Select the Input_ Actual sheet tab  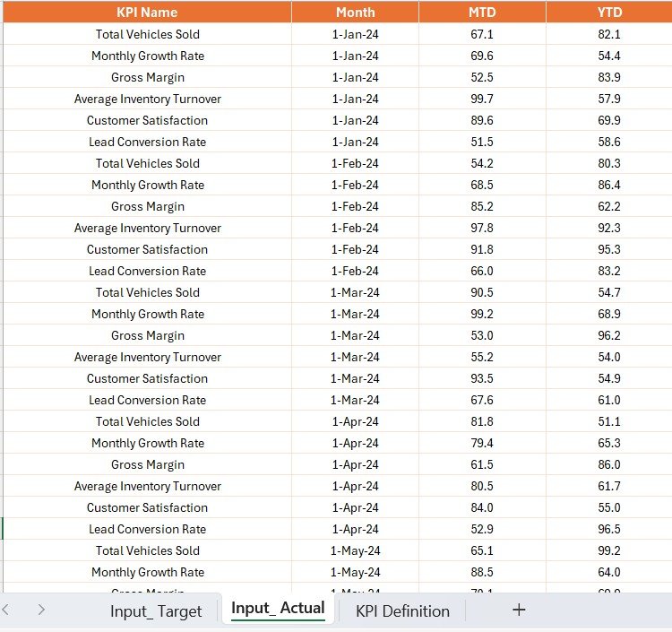click(278, 609)
